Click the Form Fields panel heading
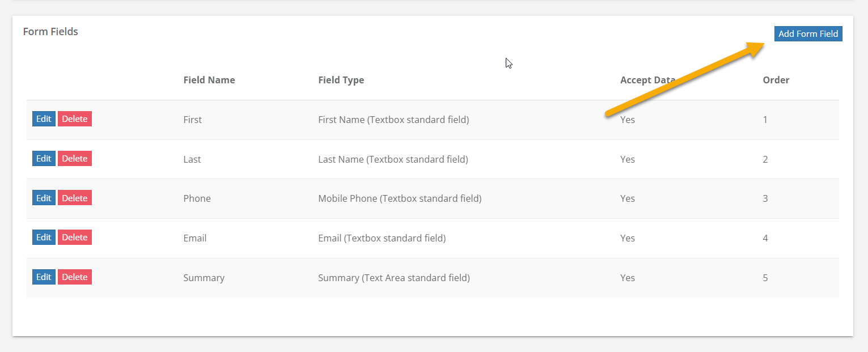Viewport: 868px width, 352px height. pos(50,32)
